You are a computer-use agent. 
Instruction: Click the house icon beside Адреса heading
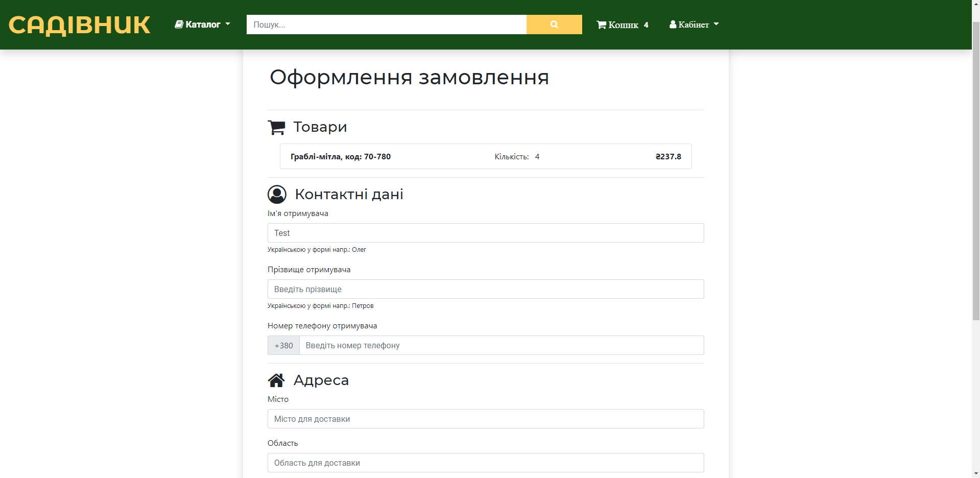277,380
